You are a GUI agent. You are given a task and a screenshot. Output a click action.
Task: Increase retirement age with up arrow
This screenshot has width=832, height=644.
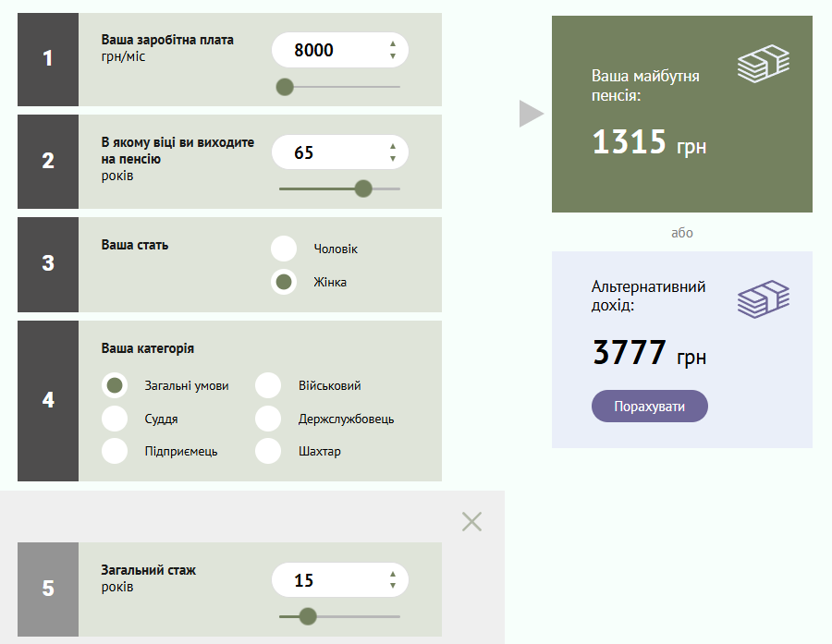point(393,146)
